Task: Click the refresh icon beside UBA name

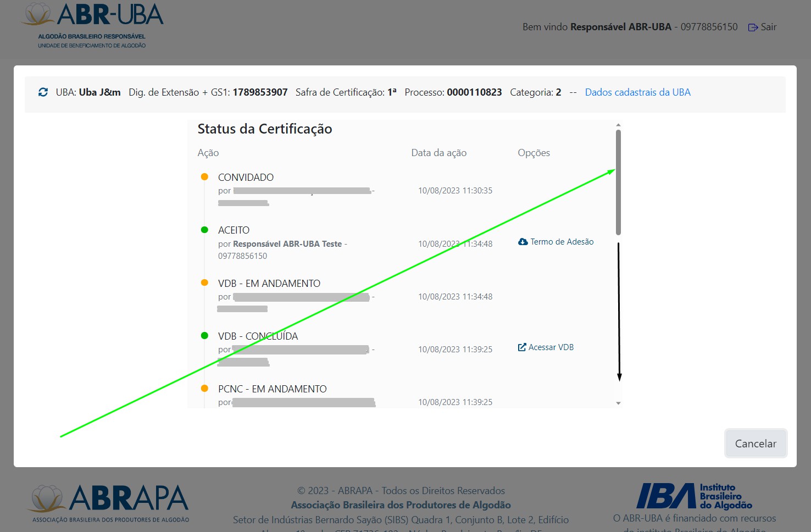Action: (43, 92)
